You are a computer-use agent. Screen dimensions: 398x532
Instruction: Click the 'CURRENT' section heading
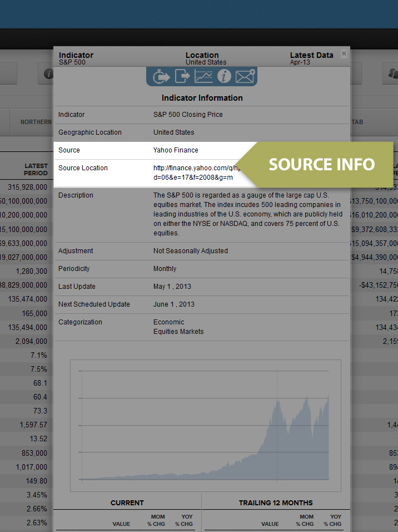click(127, 503)
